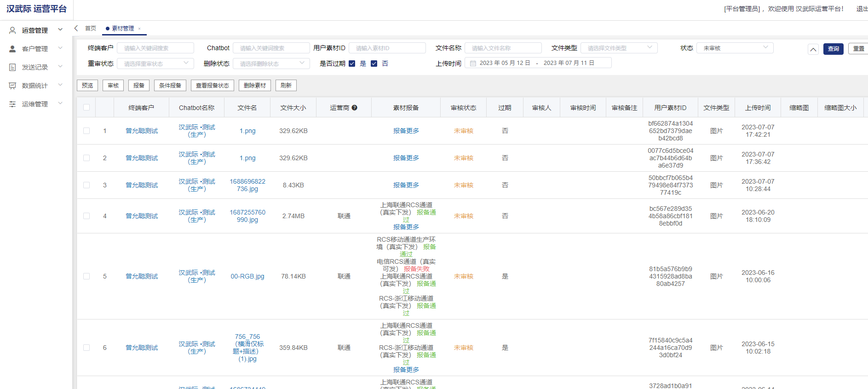
Task: Open 运营管理 menu in sidebar
Action: click(35, 30)
